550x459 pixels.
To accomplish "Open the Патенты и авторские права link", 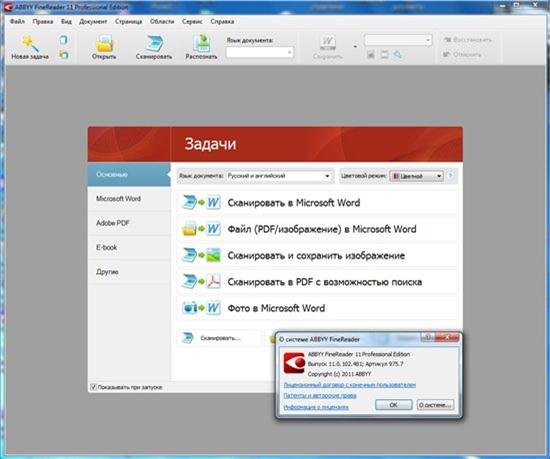I will click(x=320, y=395).
